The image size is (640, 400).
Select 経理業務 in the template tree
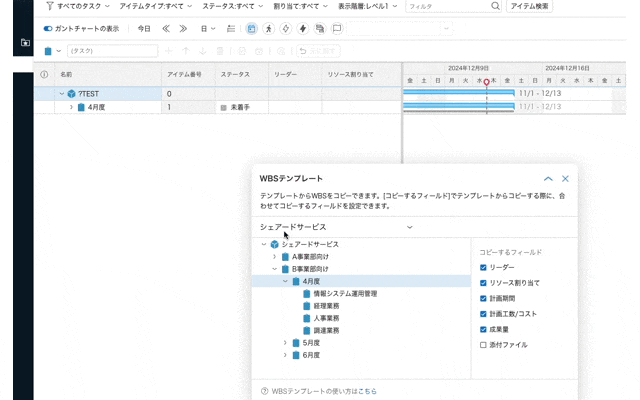coord(326,306)
